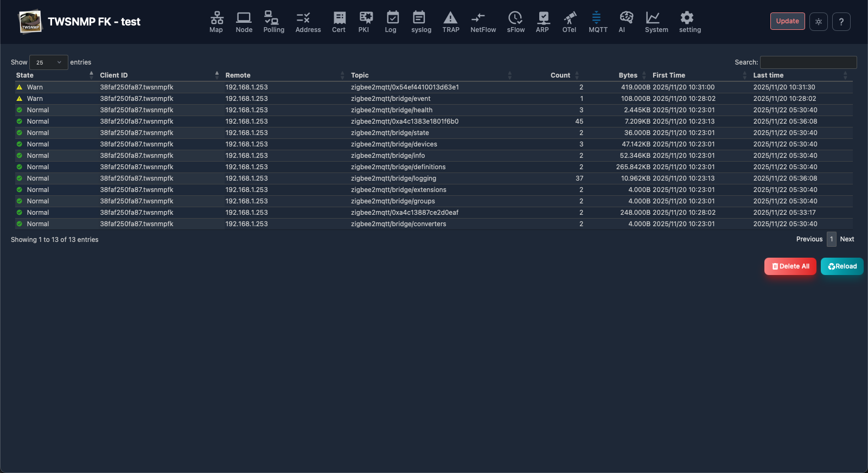Toggle the light/dark theme button
Viewport: 868px width, 473px height.
[x=818, y=22]
